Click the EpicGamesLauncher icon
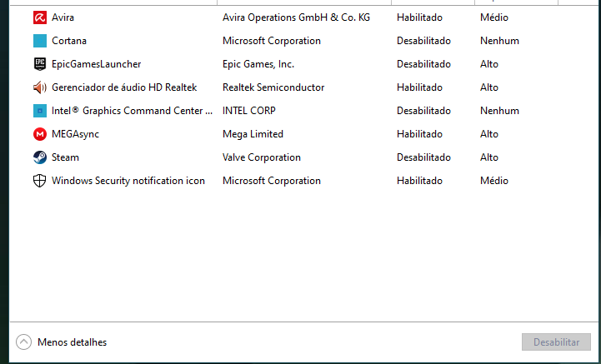Viewport: 601px width, 364px height. tap(40, 64)
